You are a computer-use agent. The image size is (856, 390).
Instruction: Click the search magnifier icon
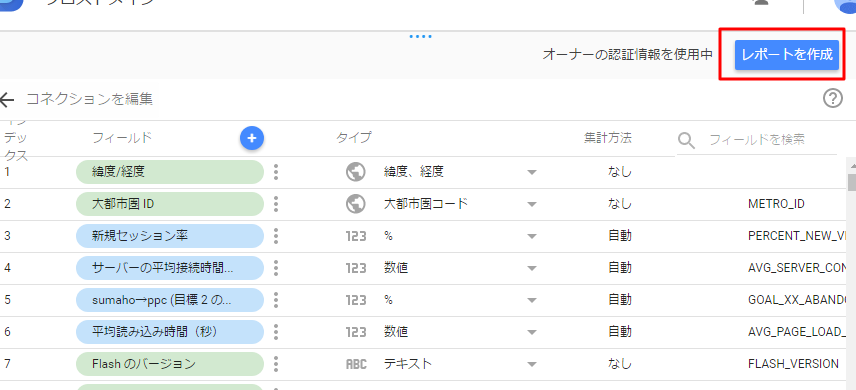pos(686,140)
